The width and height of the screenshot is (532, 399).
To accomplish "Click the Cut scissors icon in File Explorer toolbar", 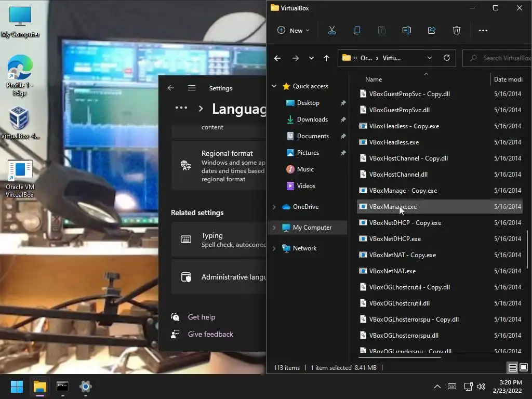I will pos(332,31).
